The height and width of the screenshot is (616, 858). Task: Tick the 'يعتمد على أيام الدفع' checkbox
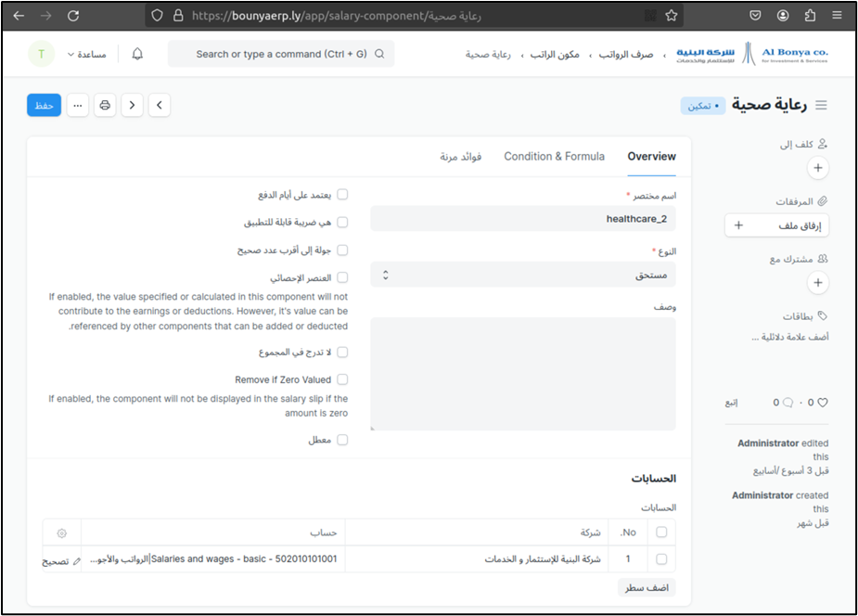click(342, 195)
